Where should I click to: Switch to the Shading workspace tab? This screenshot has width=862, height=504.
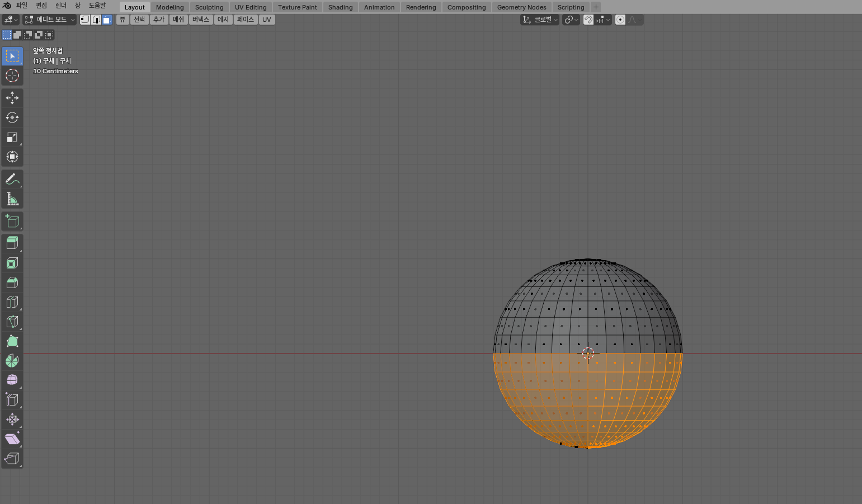coord(341,7)
